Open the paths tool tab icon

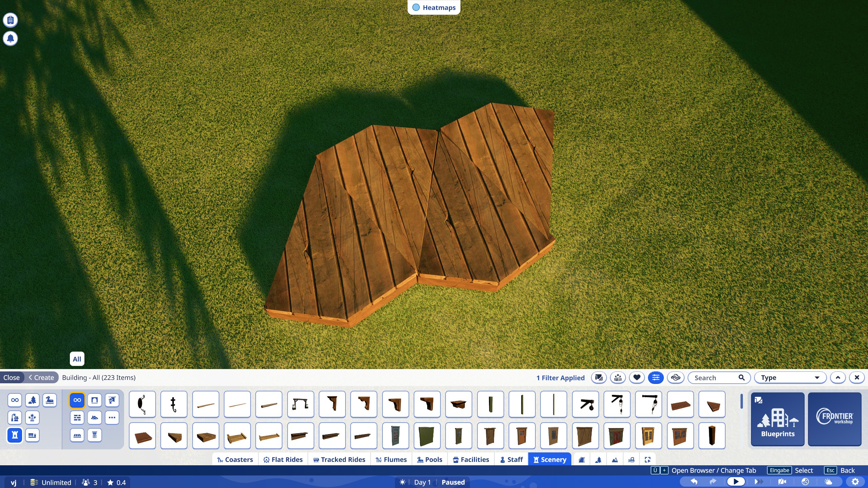click(582, 460)
